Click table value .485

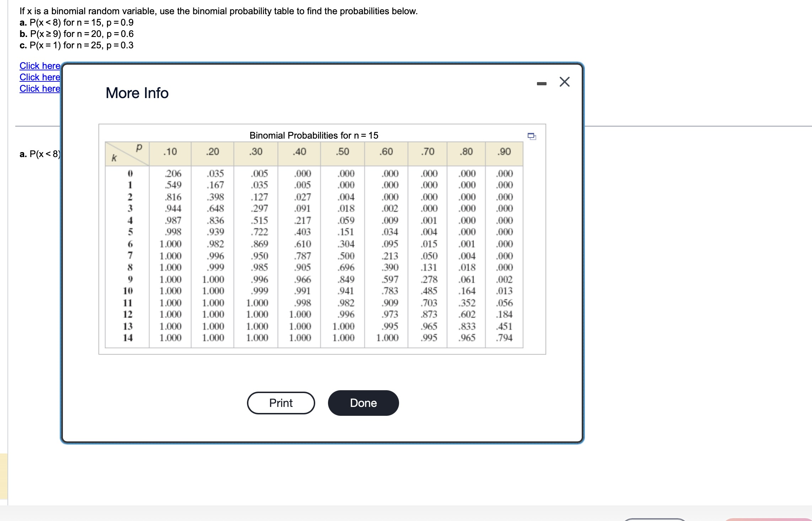[429, 291]
